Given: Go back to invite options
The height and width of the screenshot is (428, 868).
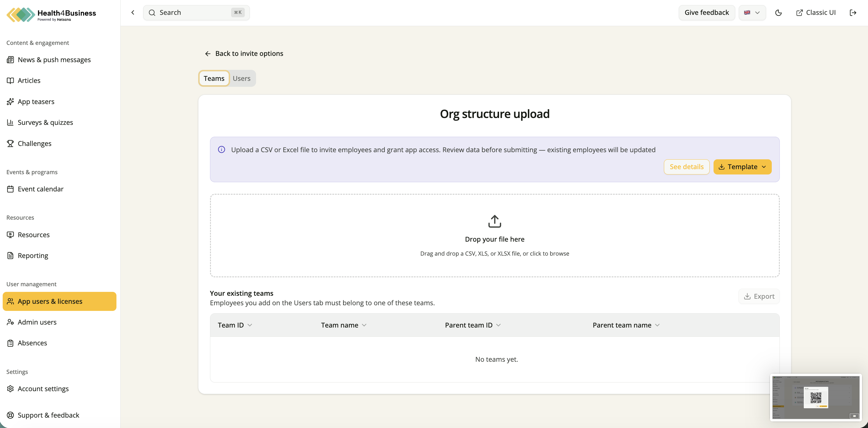Looking at the screenshot, I should [x=244, y=53].
